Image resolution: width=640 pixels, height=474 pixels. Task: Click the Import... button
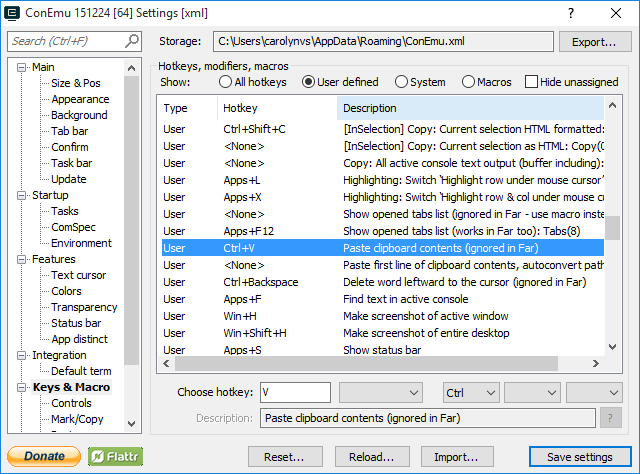[x=457, y=457]
